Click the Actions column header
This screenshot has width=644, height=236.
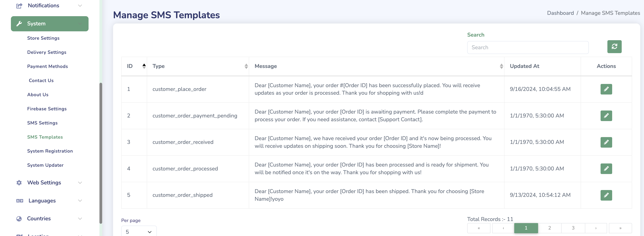[x=606, y=66]
